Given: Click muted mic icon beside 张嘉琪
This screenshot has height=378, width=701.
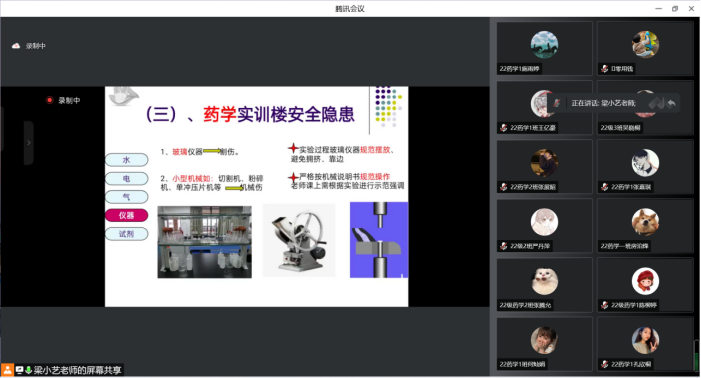Looking at the screenshot, I should [x=604, y=187].
